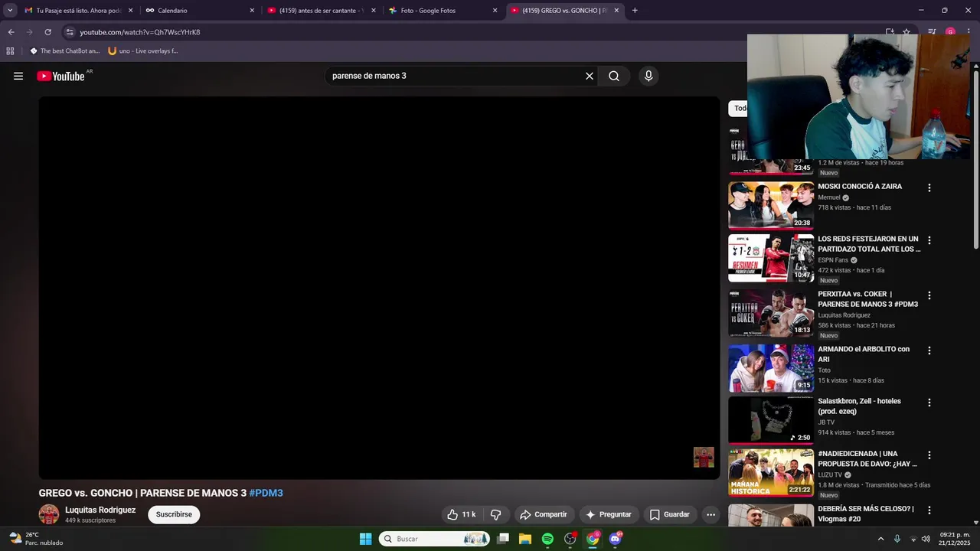The image size is (980, 551).
Task: Click the search box with parense de manos 3
Action: tap(455, 76)
